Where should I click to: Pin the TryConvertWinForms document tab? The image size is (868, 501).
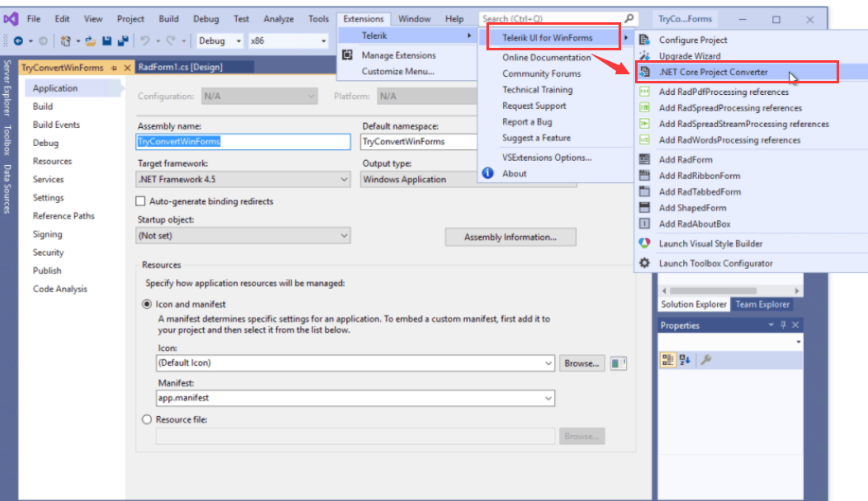tap(114, 68)
